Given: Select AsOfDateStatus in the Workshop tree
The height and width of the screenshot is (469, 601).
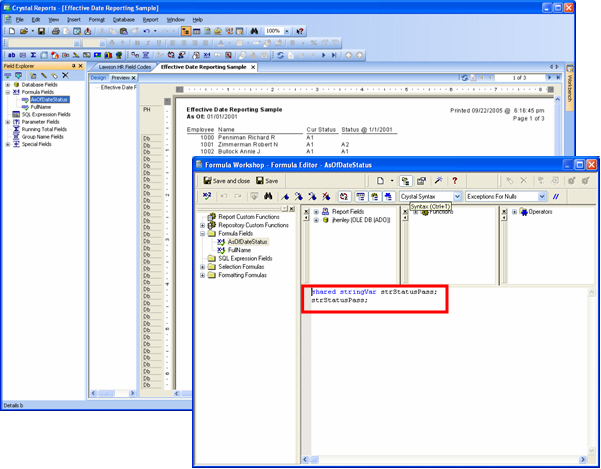Looking at the screenshot, I should 247,242.
